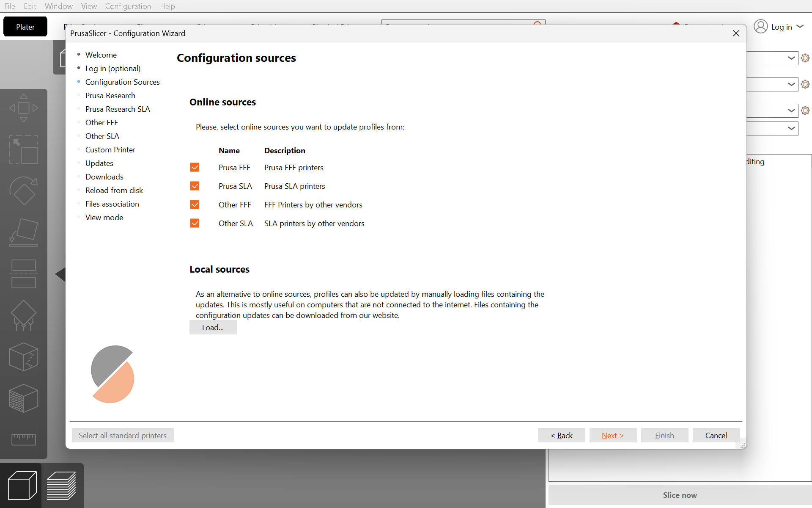Click 'Prusa SLA printers' description text

coord(295,186)
